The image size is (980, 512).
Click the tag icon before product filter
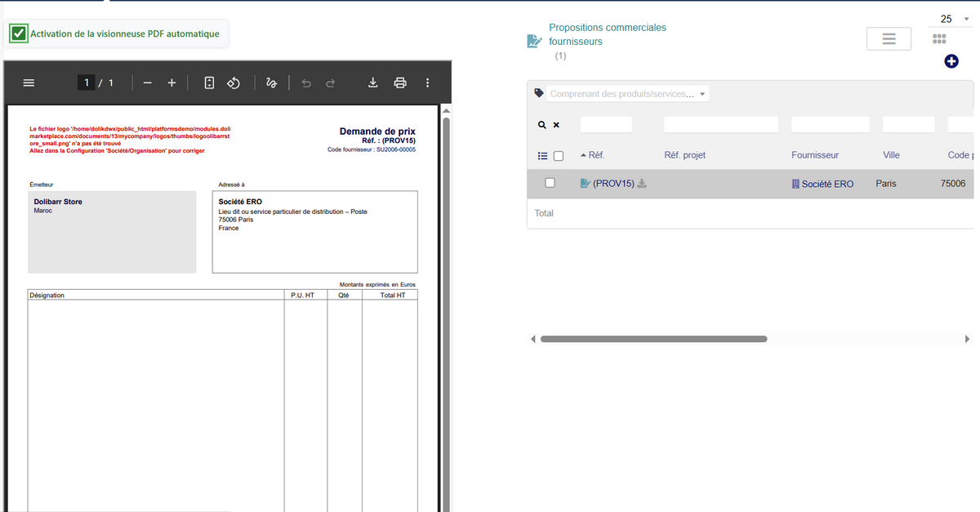tap(539, 93)
